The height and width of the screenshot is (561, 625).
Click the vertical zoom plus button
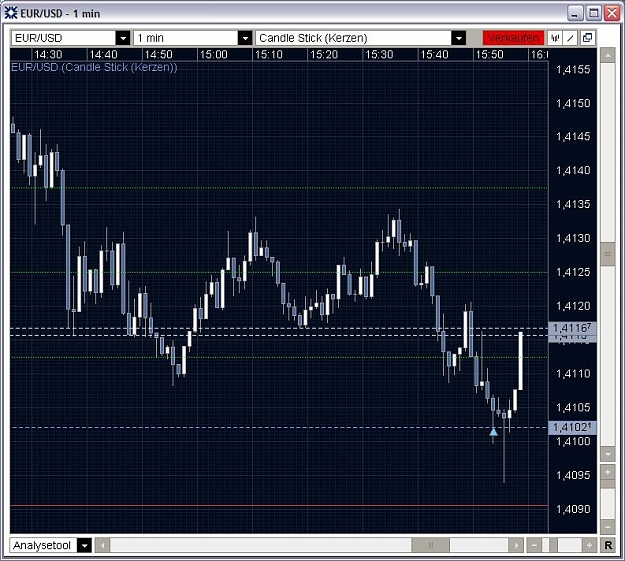[608, 472]
